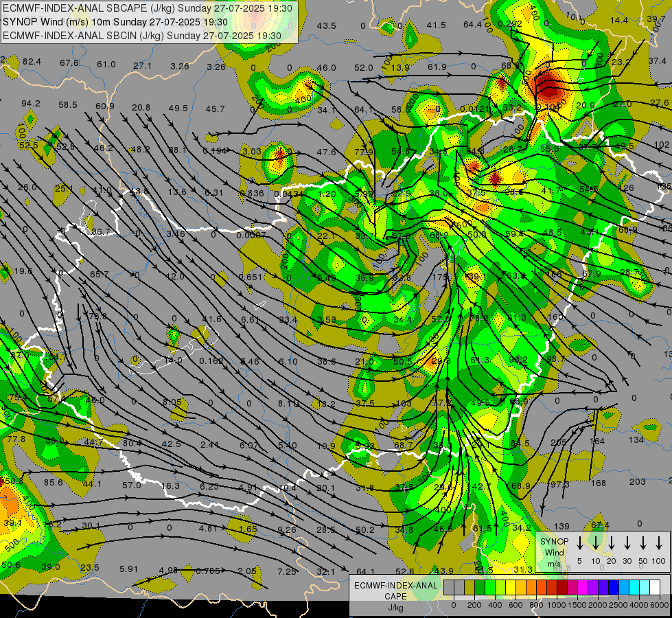Click the 20 m/s wind arrow in legend
Screen dimensions: 672x618
tap(612, 543)
